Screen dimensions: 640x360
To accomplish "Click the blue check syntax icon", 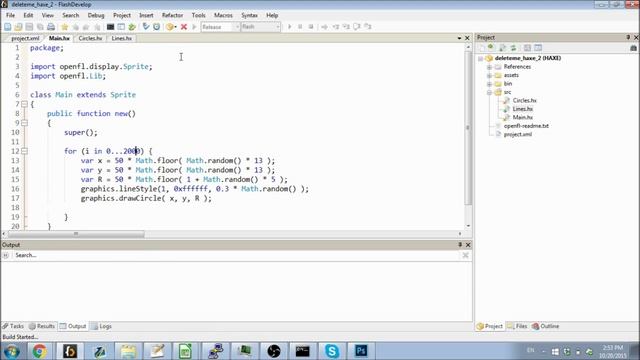I will 146,27.
